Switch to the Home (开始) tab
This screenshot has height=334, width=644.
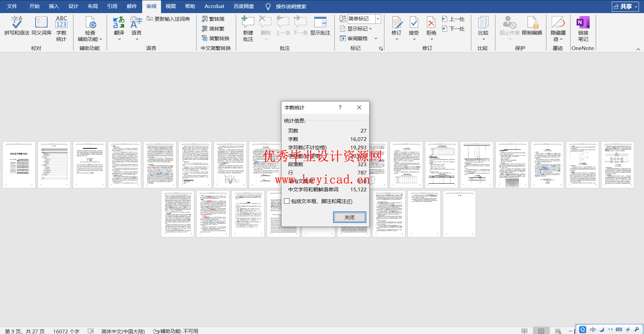pos(34,6)
